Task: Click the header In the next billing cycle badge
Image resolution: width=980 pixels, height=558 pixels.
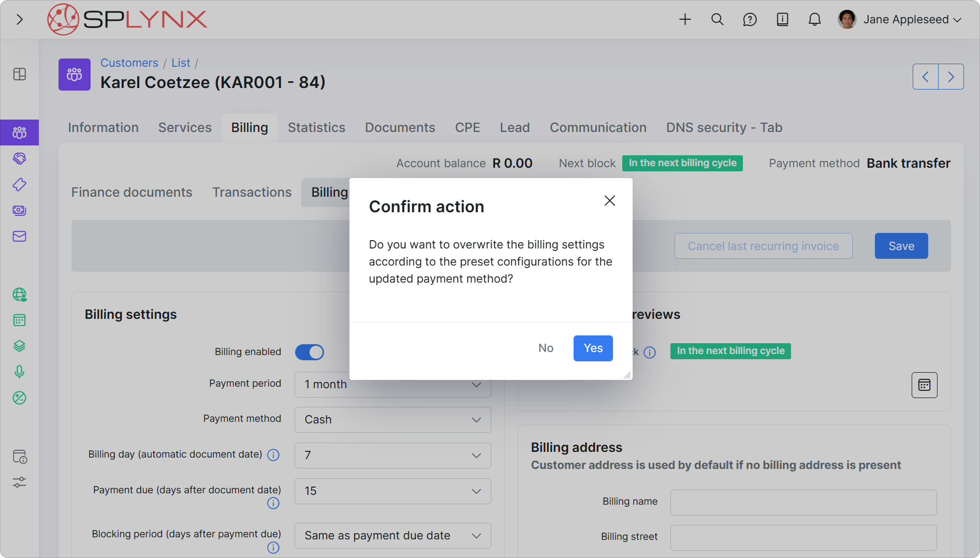Action: (682, 163)
